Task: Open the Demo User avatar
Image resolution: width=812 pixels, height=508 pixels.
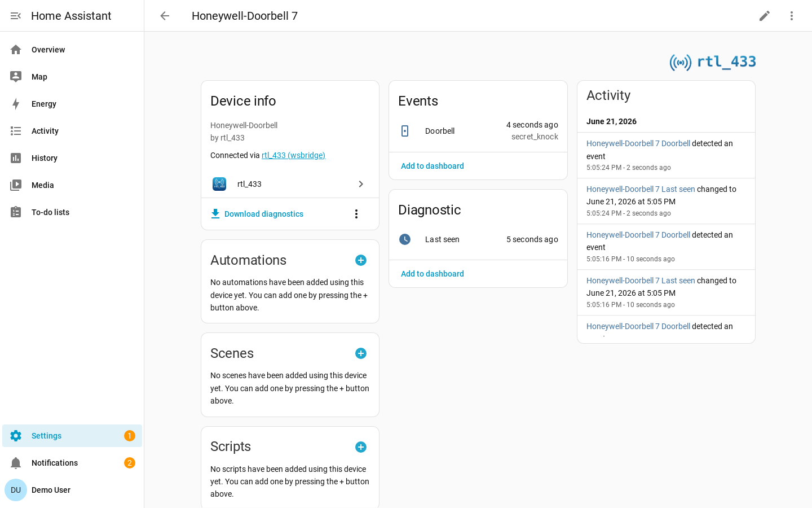Action: [x=16, y=490]
